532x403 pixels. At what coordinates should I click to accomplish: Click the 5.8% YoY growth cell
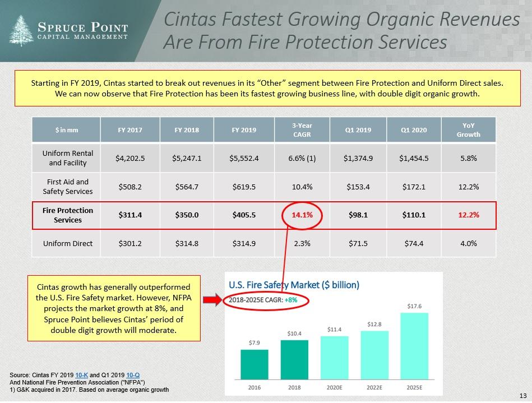(468, 159)
